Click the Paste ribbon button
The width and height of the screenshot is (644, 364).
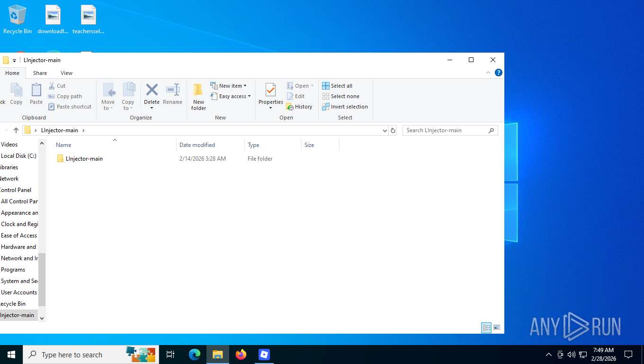[x=36, y=94]
